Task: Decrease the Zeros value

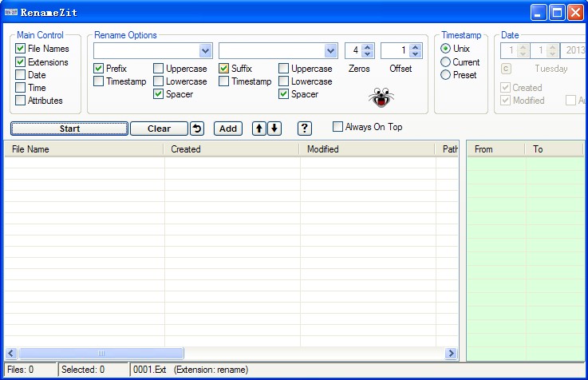Action: pyautogui.click(x=368, y=54)
